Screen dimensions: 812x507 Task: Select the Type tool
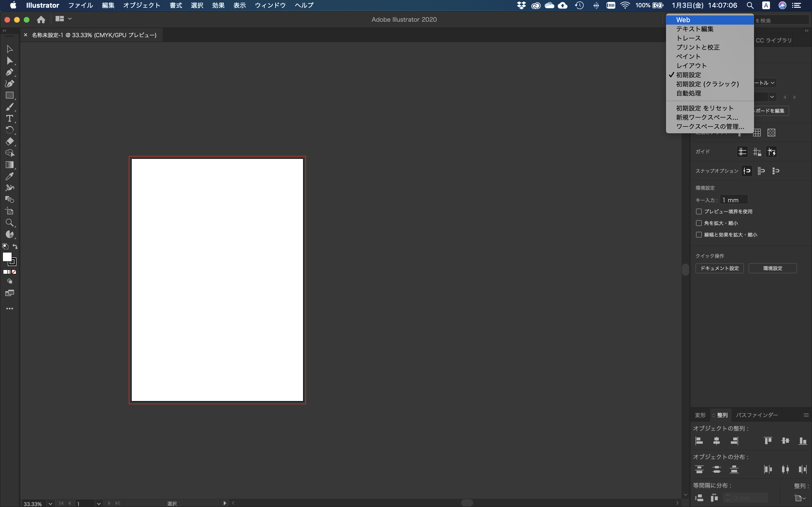10,118
